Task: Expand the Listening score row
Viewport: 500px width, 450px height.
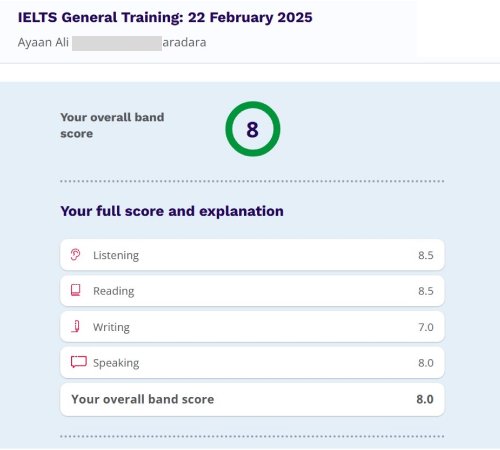Action: pyautogui.click(x=252, y=255)
